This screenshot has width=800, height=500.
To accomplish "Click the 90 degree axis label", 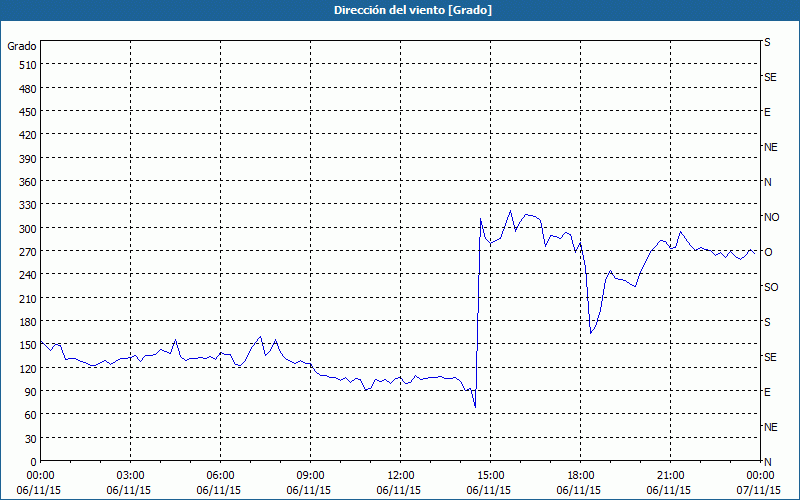I will (x=31, y=392).
